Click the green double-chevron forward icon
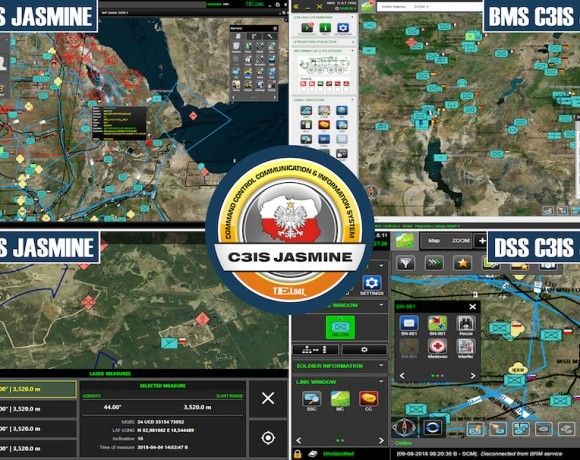580x460 pixels. 434,263
